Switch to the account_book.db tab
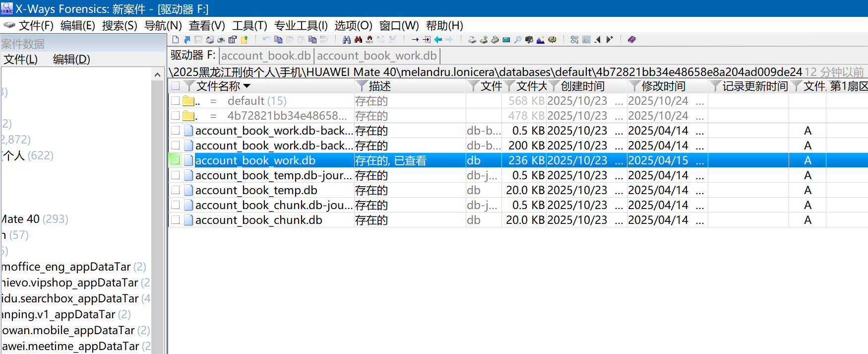This screenshot has height=354, width=868. [x=266, y=56]
